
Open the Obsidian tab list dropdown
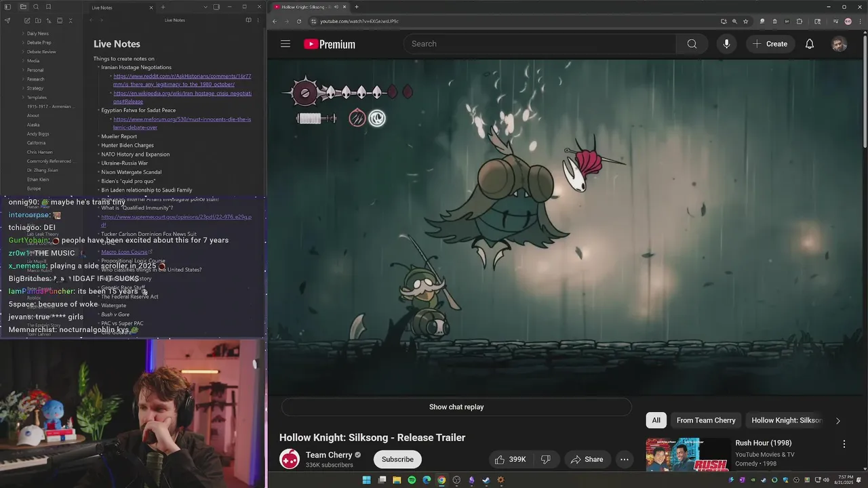tap(205, 7)
